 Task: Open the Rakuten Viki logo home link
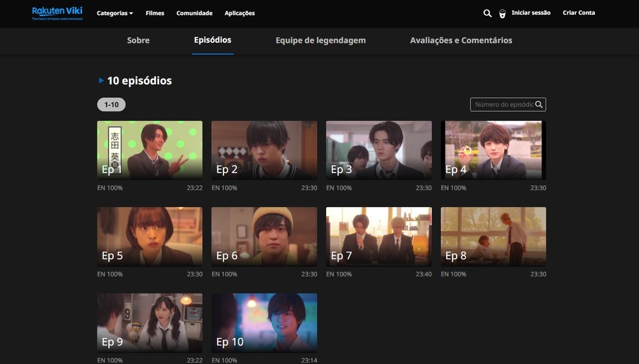pyautogui.click(x=57, y=13)
